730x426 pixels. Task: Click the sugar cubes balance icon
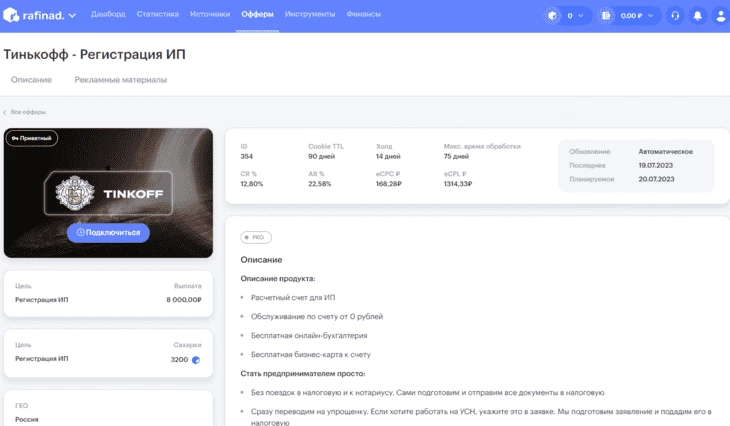(x=553, y=16)
